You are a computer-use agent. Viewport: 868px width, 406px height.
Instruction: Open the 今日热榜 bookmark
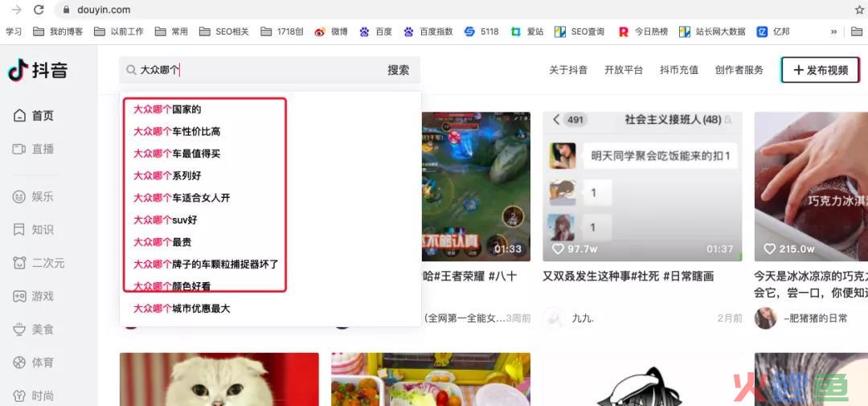643,31
